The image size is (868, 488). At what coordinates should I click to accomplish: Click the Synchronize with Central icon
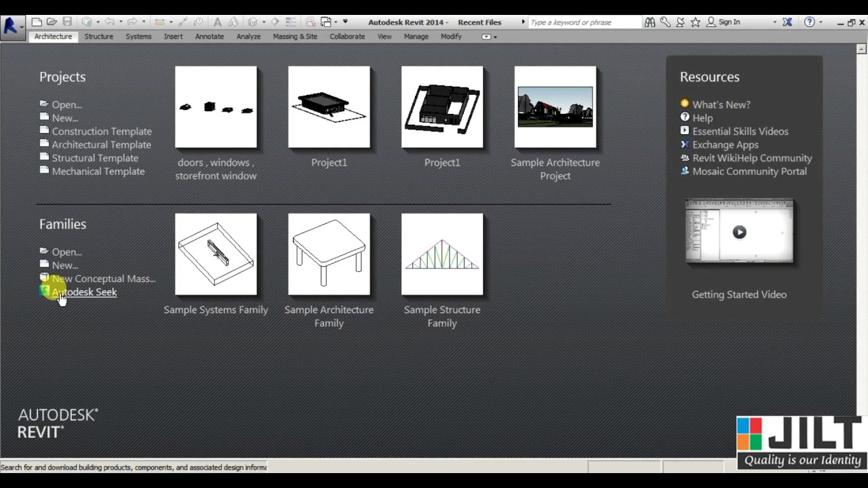[87, 22]
